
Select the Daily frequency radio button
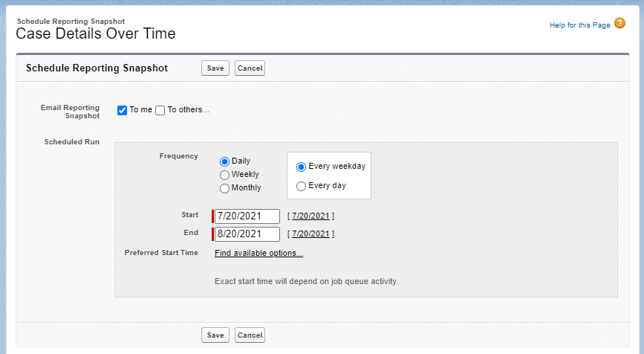click(x=224, y=161)
